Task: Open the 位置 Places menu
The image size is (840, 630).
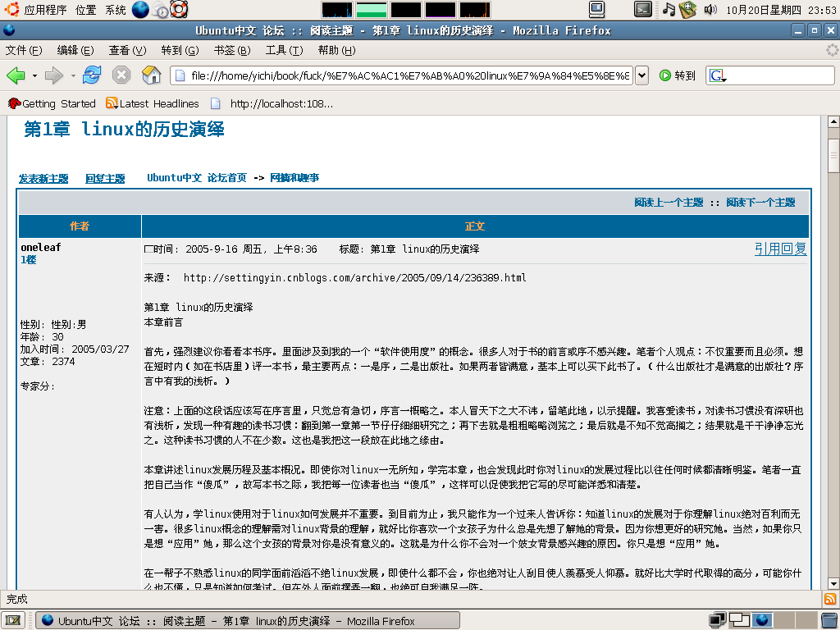Action: [85, 10]
